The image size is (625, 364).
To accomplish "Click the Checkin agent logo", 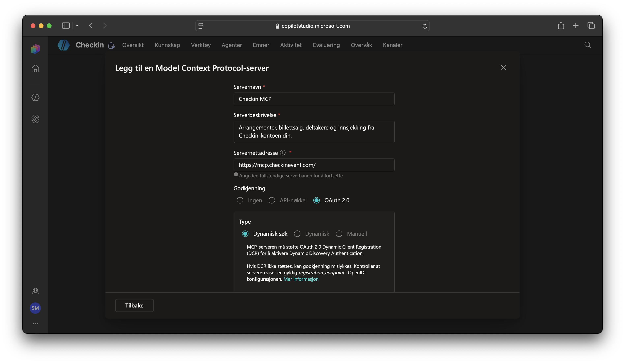I will tap(64, 45).
